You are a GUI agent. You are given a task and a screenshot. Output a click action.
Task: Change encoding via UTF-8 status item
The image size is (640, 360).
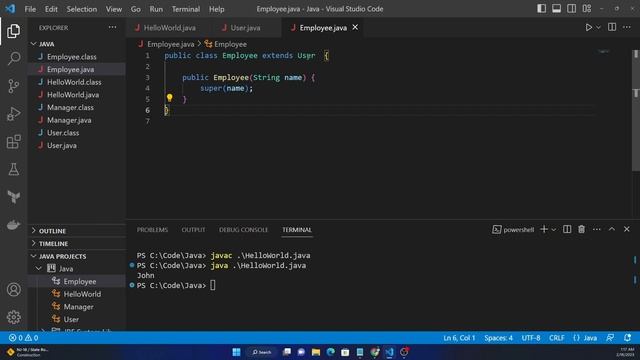click(531, 338)
